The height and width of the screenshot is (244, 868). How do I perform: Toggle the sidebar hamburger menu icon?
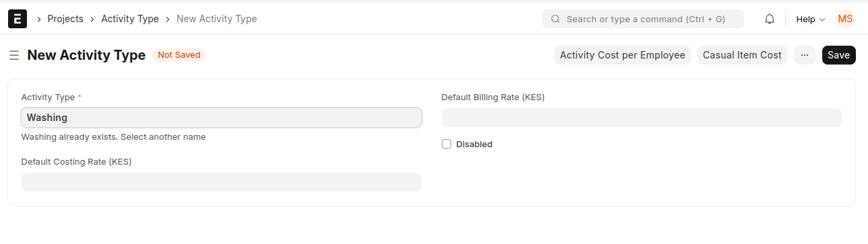coord(13,55)
